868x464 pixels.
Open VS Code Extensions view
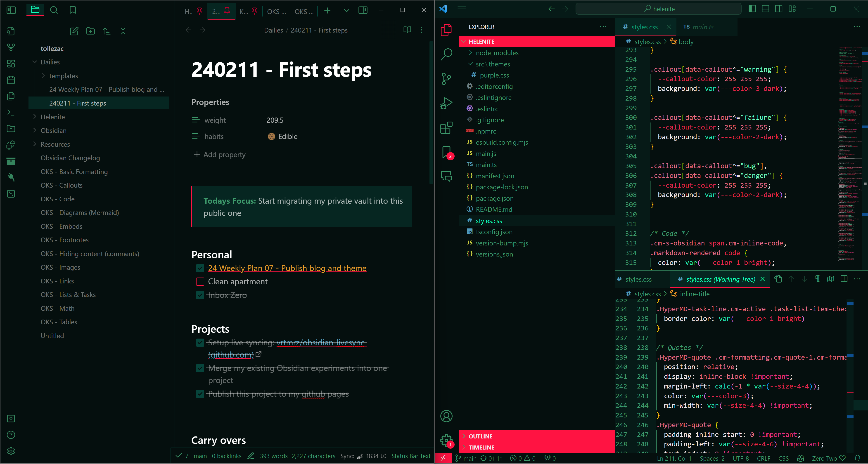point(446,128)
